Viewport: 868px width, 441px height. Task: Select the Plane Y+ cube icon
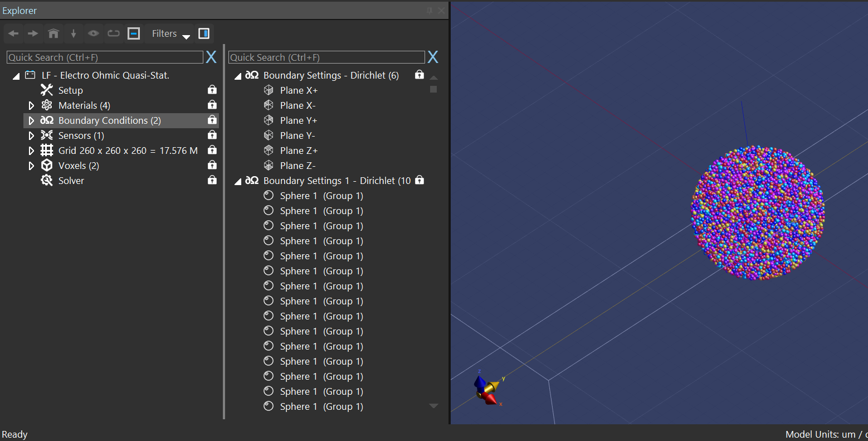coord(269,120)
